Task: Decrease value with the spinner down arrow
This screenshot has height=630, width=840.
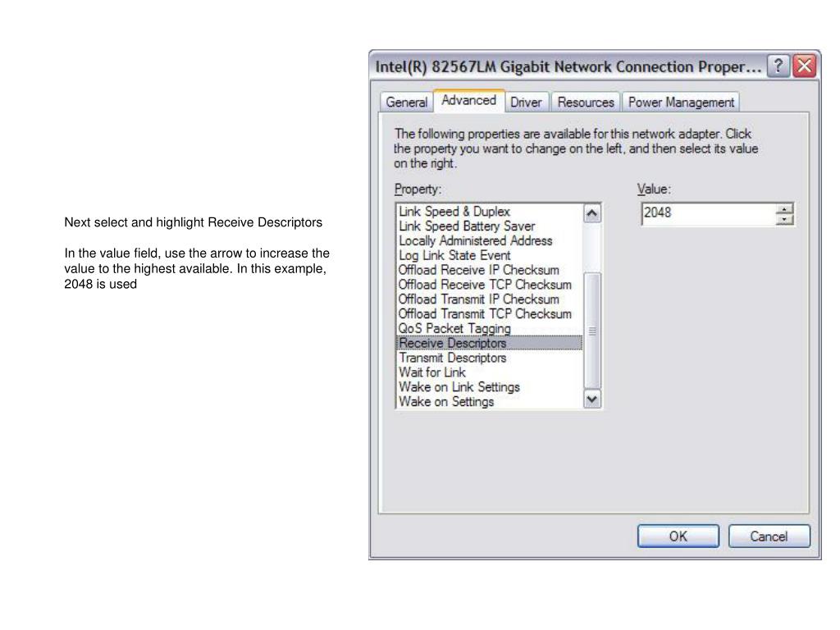Action: (784, 220)
